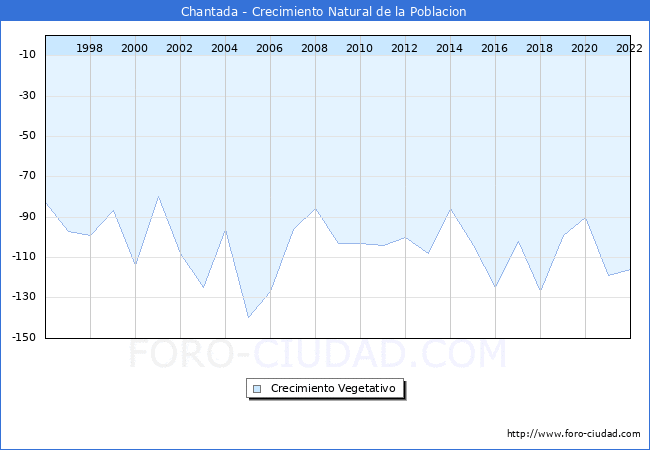Click the 2016 year label
Image resolution: width=650 pixels, height=450 pixels.
pos(494,48)
